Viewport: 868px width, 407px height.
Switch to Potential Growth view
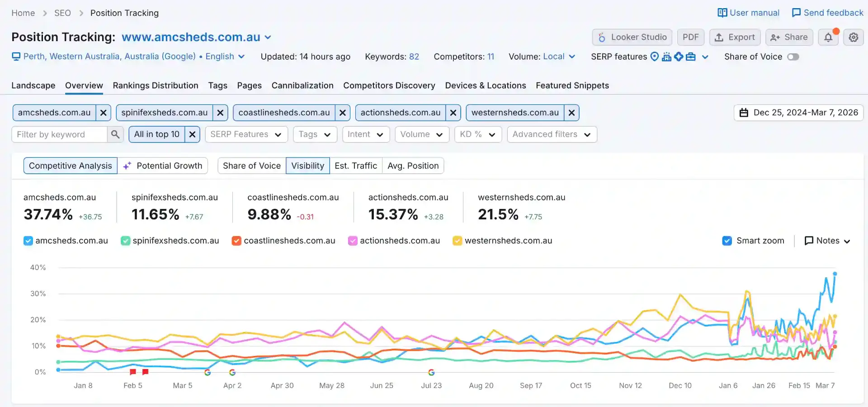pyautogui.click(x=163, y=166)
